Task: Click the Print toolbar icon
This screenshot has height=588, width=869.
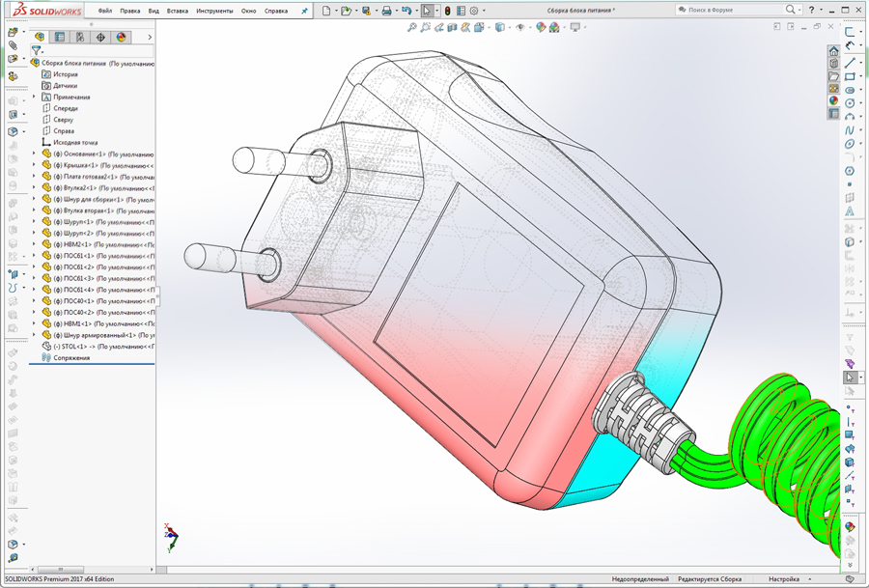Action: tap(386, 11)
